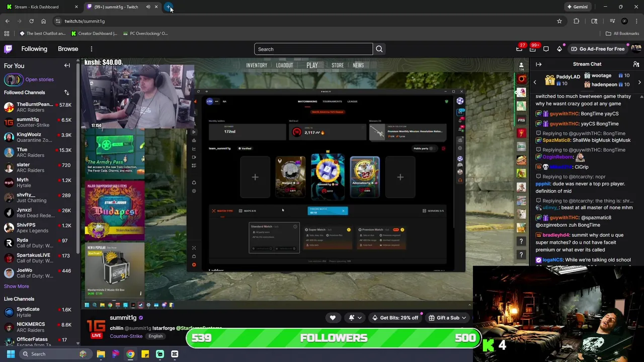Open the Counter-Strike category link

point(126,336)
